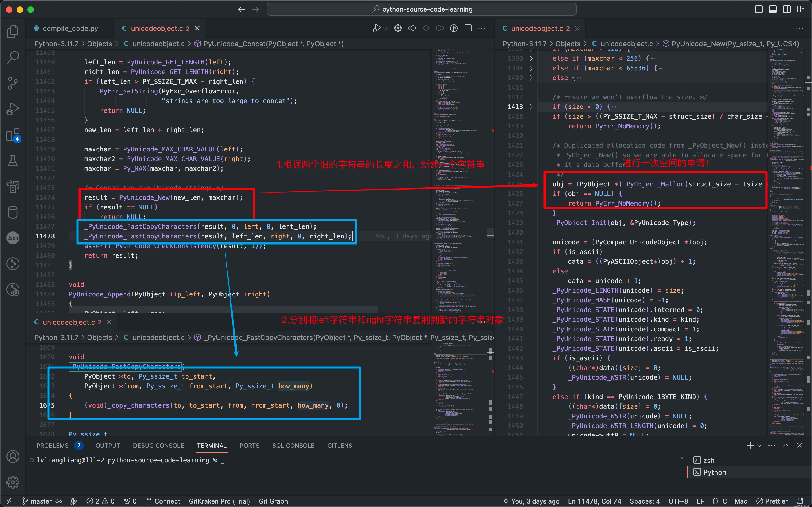Screen dimensions: 812x507
Task: Click the master branch status item
Action: click(x=37, y=501)
